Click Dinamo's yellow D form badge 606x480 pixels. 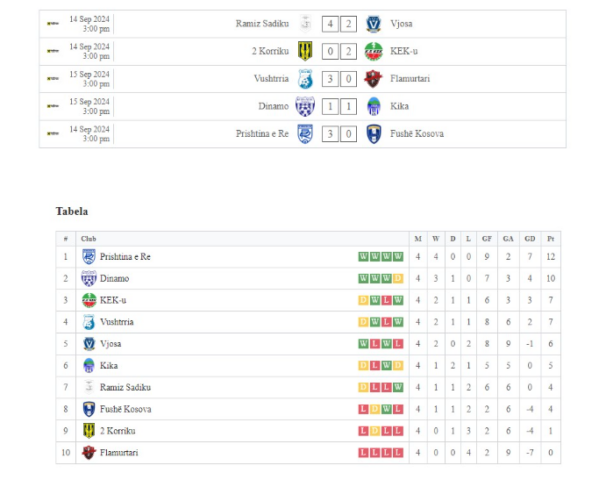(398, 278)
